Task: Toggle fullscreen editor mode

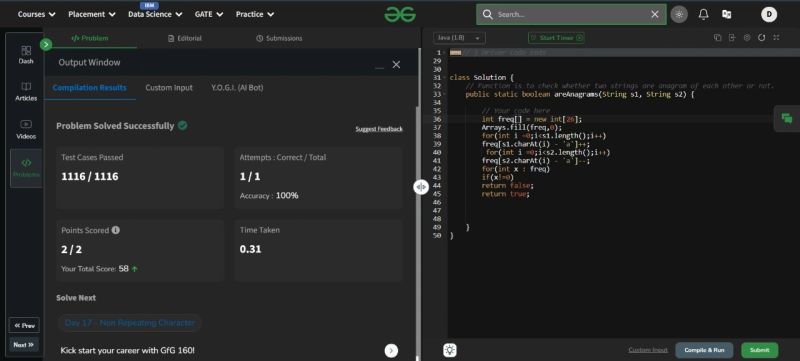Action: tap(776, 38)
